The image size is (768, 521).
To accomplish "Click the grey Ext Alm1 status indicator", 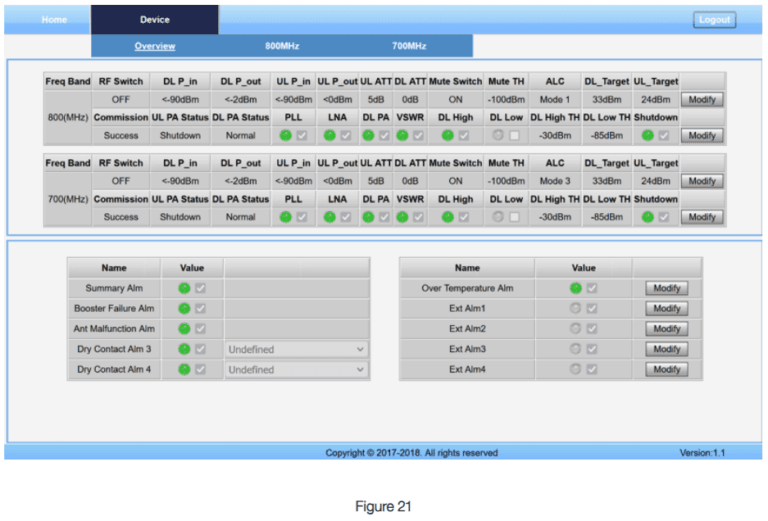I will (x=575, y=308).
